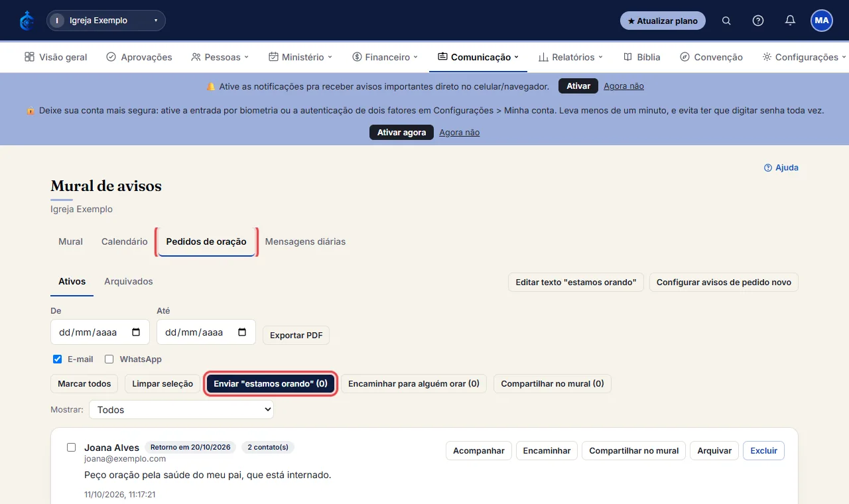Expand the Relatórios menu

[x=570, y=57]
